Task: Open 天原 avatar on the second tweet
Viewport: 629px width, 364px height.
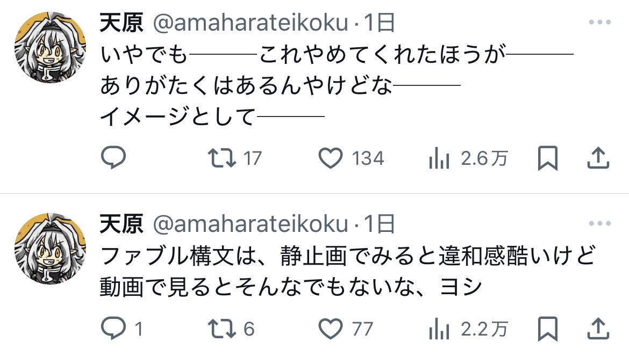Action: click(x=50, y=248)
